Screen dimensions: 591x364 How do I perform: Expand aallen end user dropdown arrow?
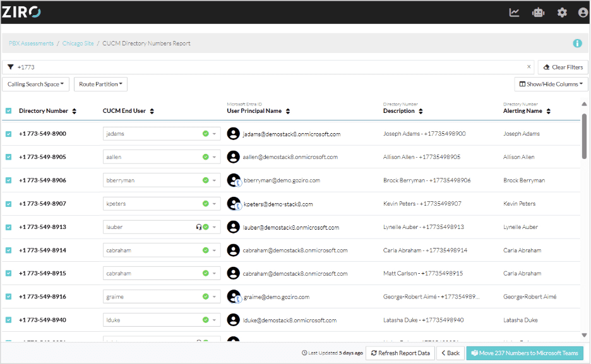click(214, 157)
